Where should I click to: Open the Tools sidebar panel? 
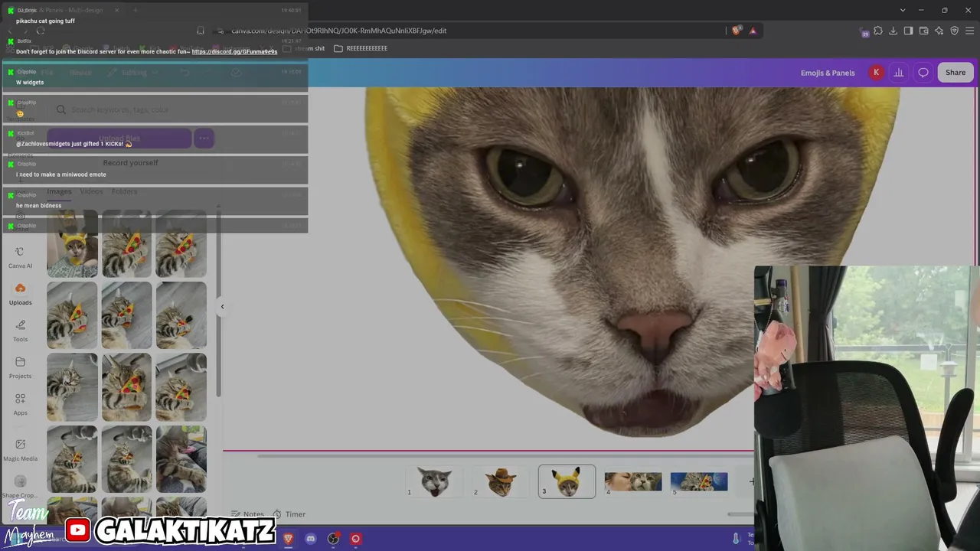point(20,331)
